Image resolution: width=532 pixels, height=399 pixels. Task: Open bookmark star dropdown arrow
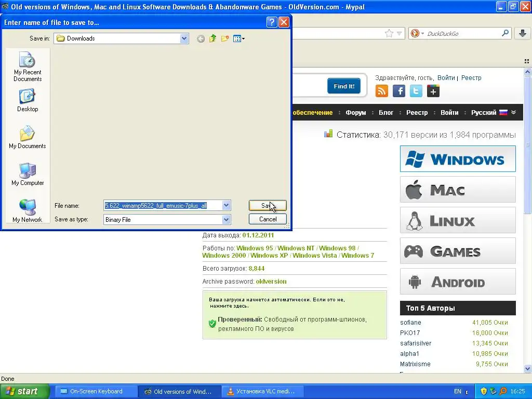[x=400, y=33]
